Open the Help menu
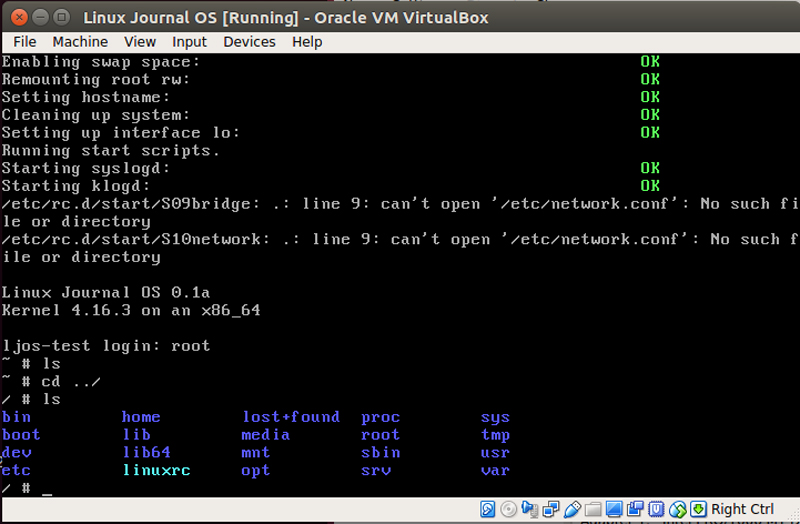 307,42
